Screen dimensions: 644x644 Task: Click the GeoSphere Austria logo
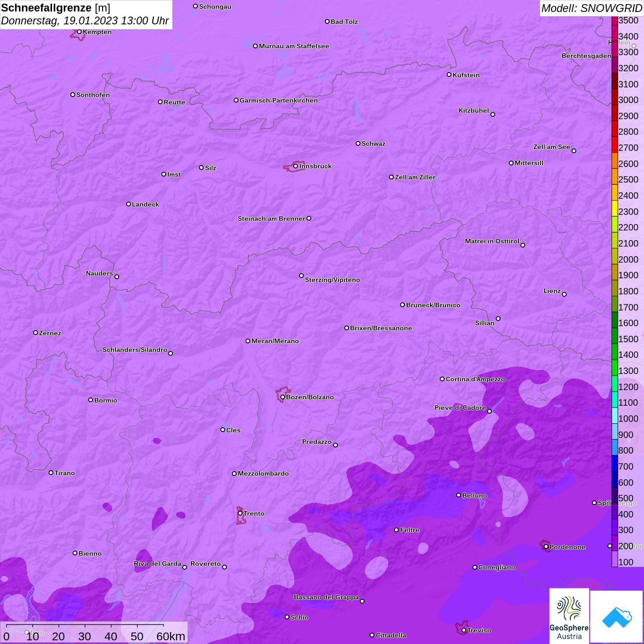569,616
